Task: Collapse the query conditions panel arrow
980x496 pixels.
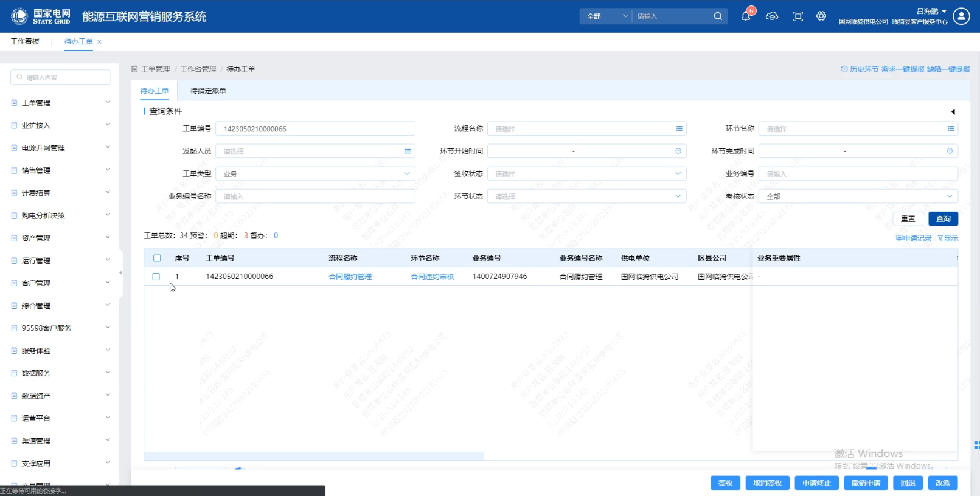Action: point(953,112)
